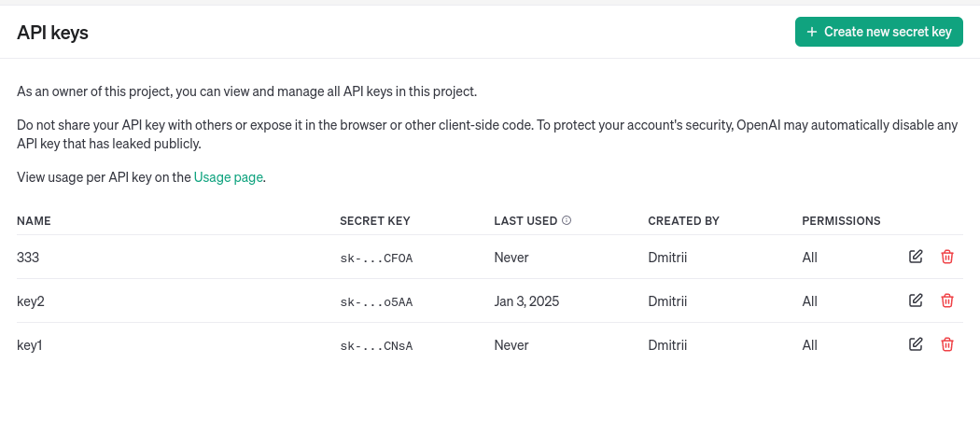Click the Created By column header
The width and height of the screenshot is (980, 433).
683,221
